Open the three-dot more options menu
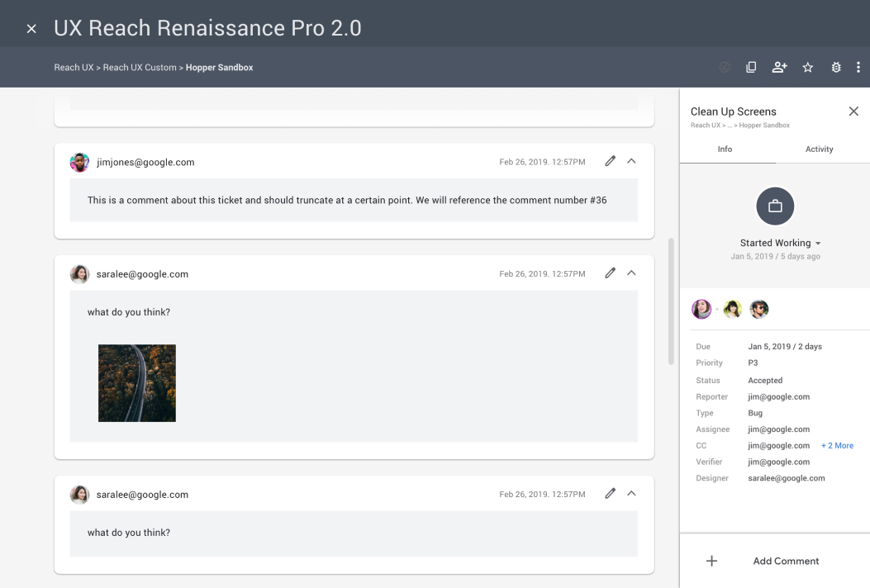 [858, 68]
